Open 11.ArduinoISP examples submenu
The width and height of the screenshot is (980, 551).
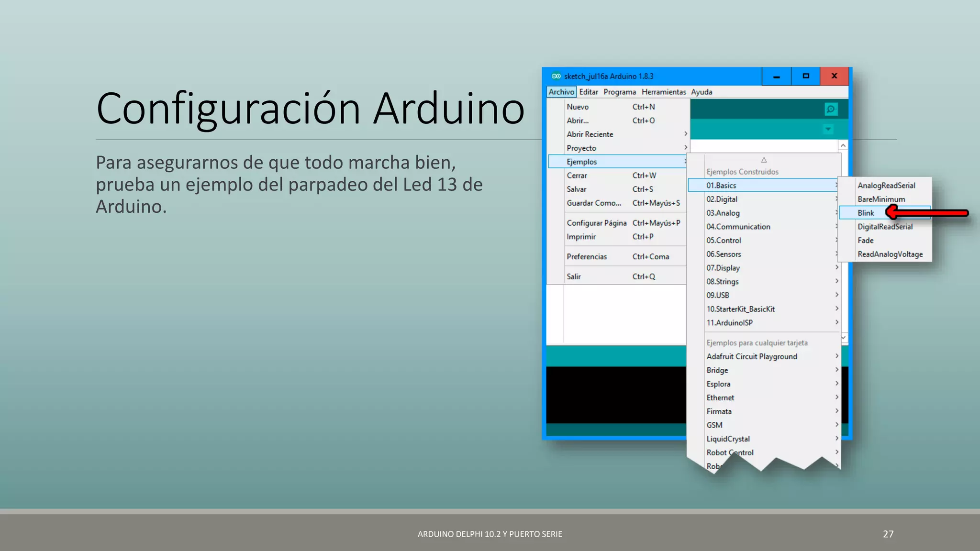[764, 323]
